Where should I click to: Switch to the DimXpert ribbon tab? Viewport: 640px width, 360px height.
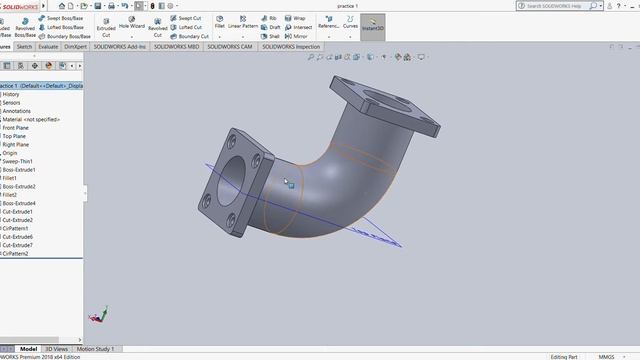point(76,47)
